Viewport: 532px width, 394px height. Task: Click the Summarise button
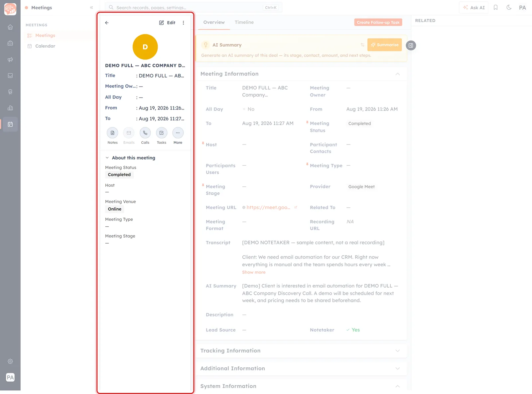point(384,45)
